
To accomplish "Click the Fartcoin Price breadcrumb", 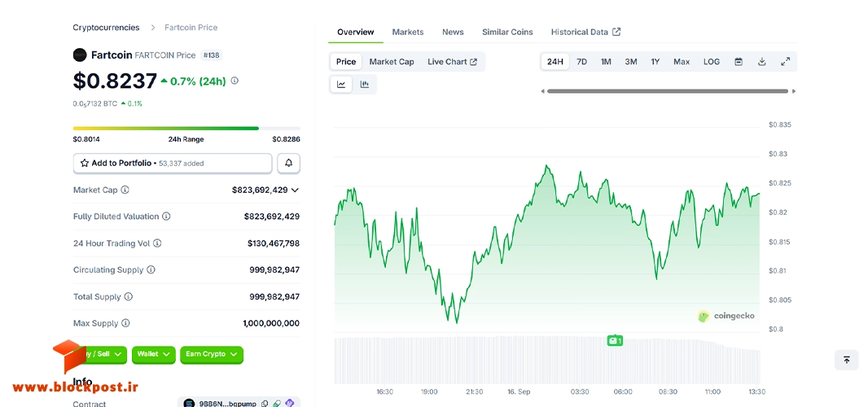I will (191, 27).
